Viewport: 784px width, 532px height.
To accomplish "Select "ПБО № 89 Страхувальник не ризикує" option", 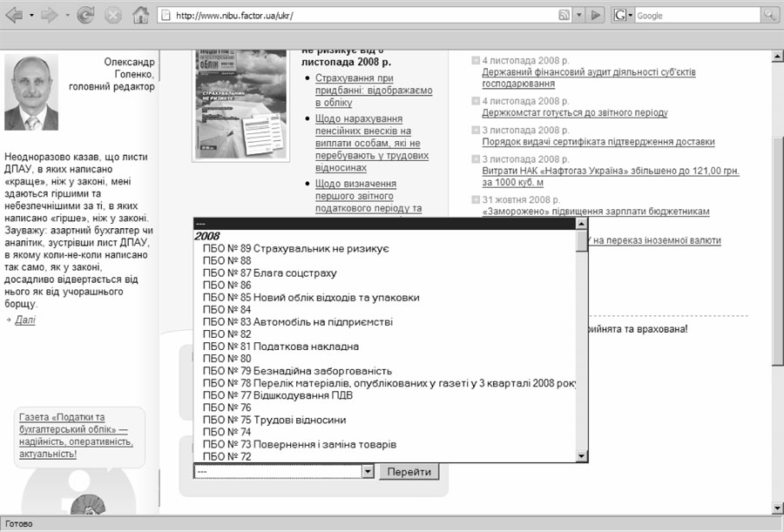I will pyautogui.click(x=294, y=248).
